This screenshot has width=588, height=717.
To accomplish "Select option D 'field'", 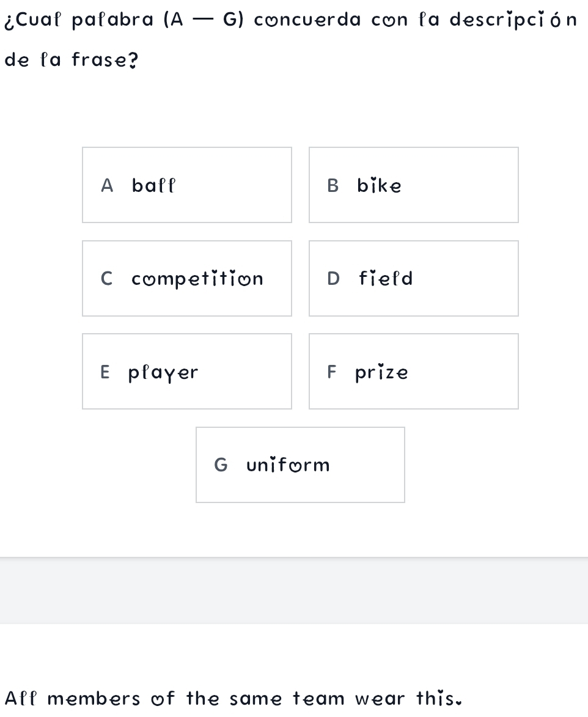I will (x=413, y=279).
